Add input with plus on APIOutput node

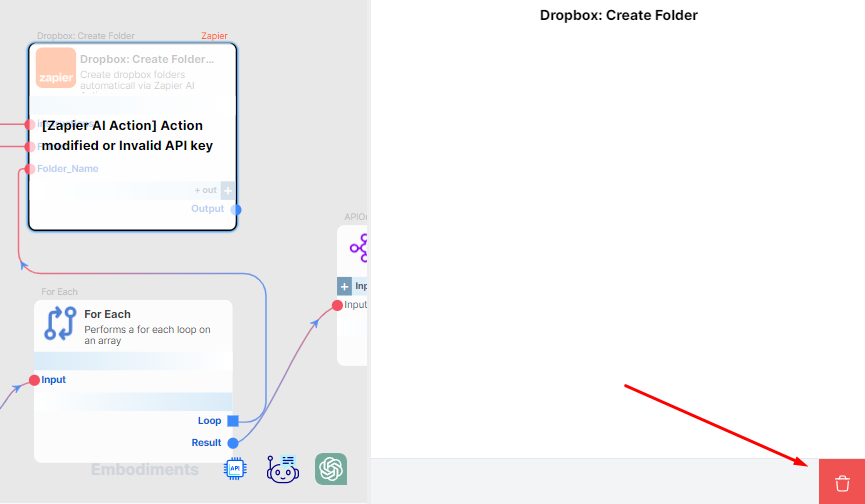click(x=344, y=286)
